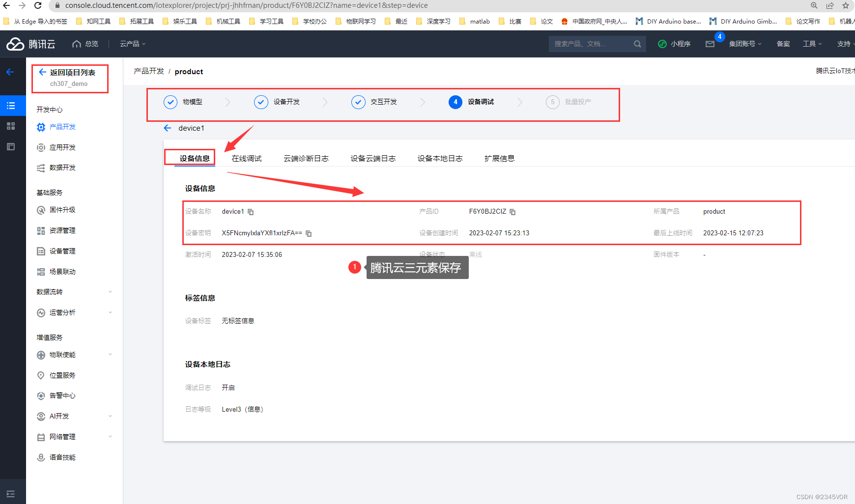Switch to the 设备云端日志 tab

click(373, 158)
